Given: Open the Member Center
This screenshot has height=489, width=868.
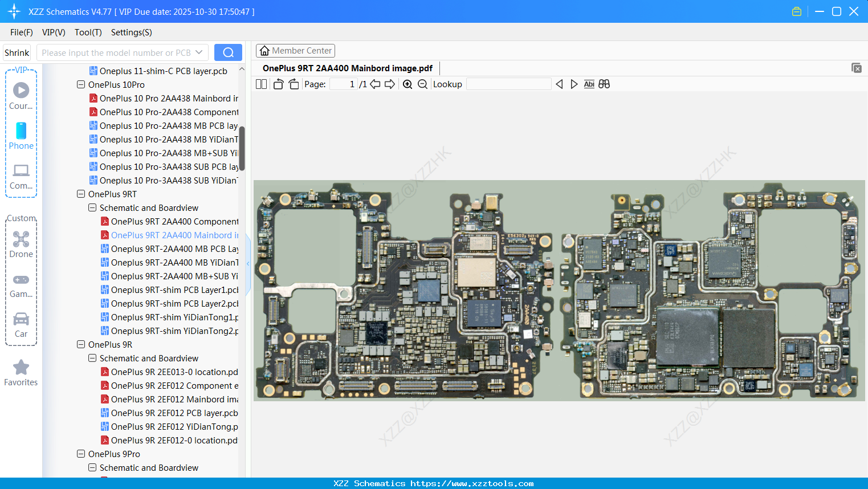Looking at the screenshot, I should click(x=295, y=50).
